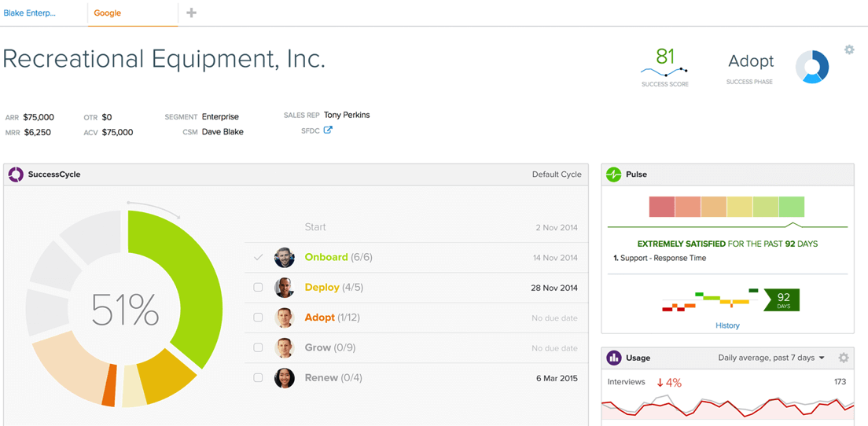Open the Usage panel settings gear
868x426 pixels.
[x=843, y=358]
